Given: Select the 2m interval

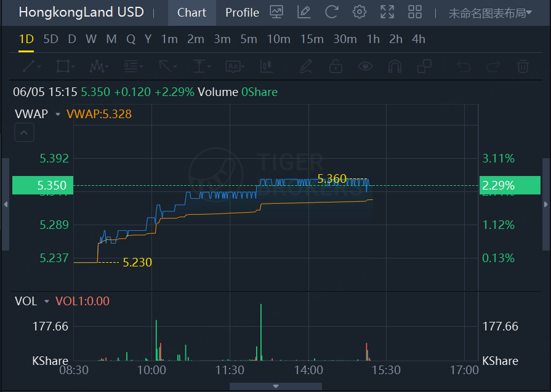Looking at the screenshot, I should pyautogui.click(x=196, y=39).
